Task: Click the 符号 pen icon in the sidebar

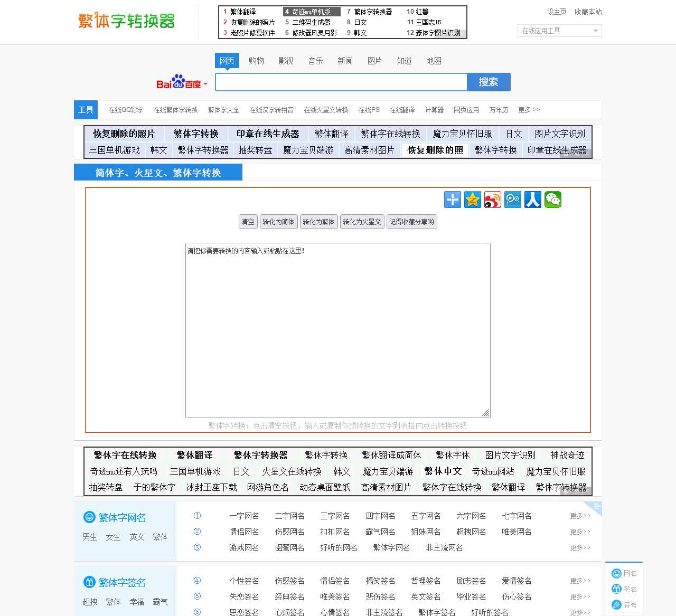Action: [617, 605]
